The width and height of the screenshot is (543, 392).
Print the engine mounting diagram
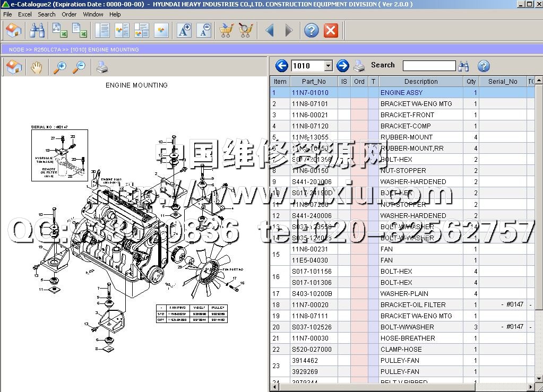(x=101, y=67)
